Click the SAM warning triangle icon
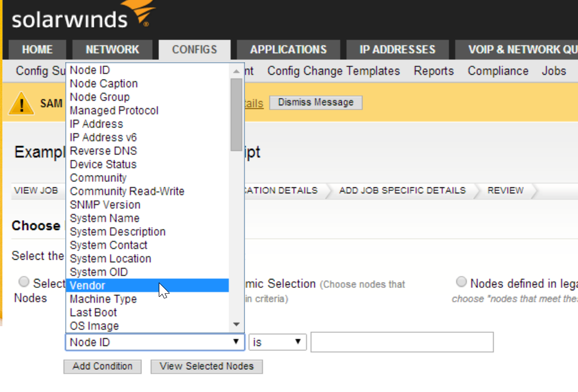The image size is (578, 392). point(22,104)
